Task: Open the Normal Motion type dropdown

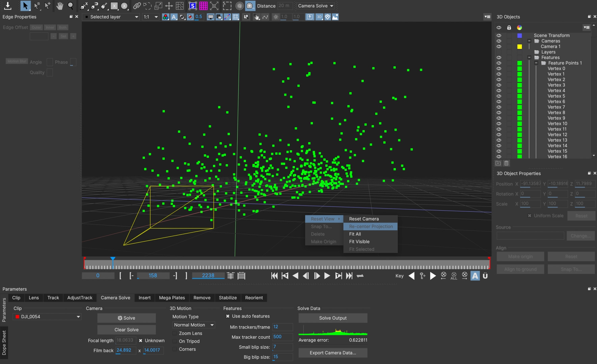Action: (x=194, y=325)
